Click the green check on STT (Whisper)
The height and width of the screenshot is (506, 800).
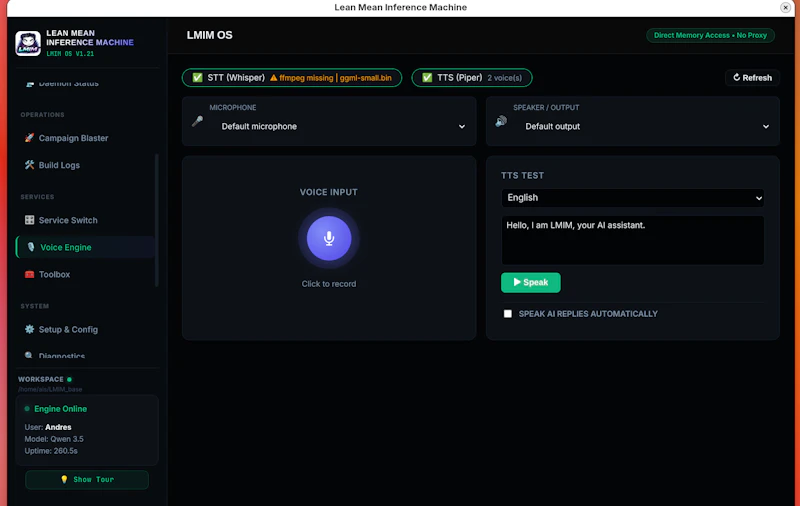[x=197, y=78]
